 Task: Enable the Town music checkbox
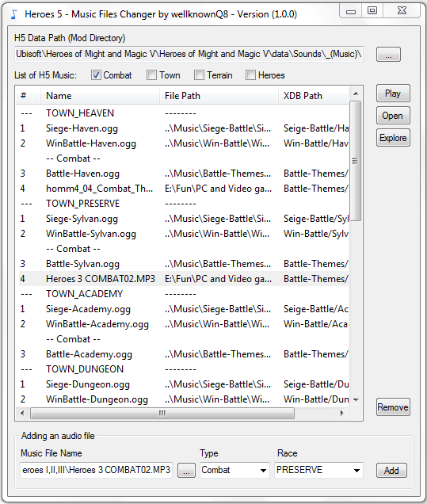point(151,75)
